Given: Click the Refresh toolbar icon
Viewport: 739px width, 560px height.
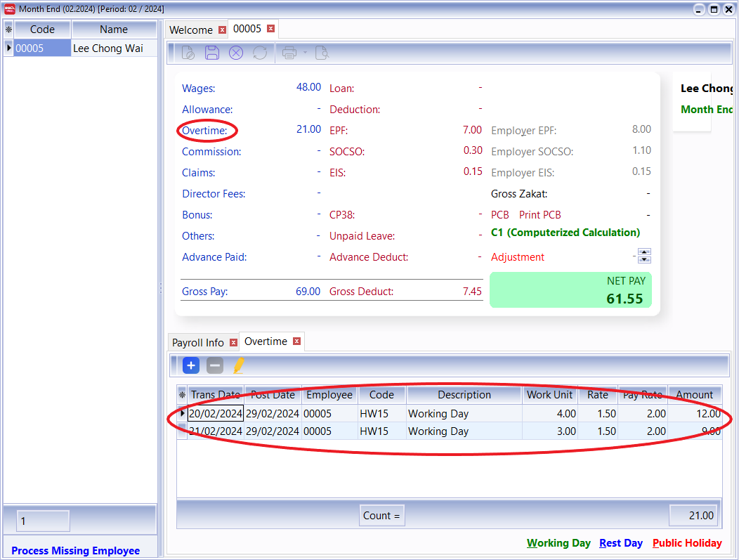Looking at the screenshot, I should tap(260, 53).
